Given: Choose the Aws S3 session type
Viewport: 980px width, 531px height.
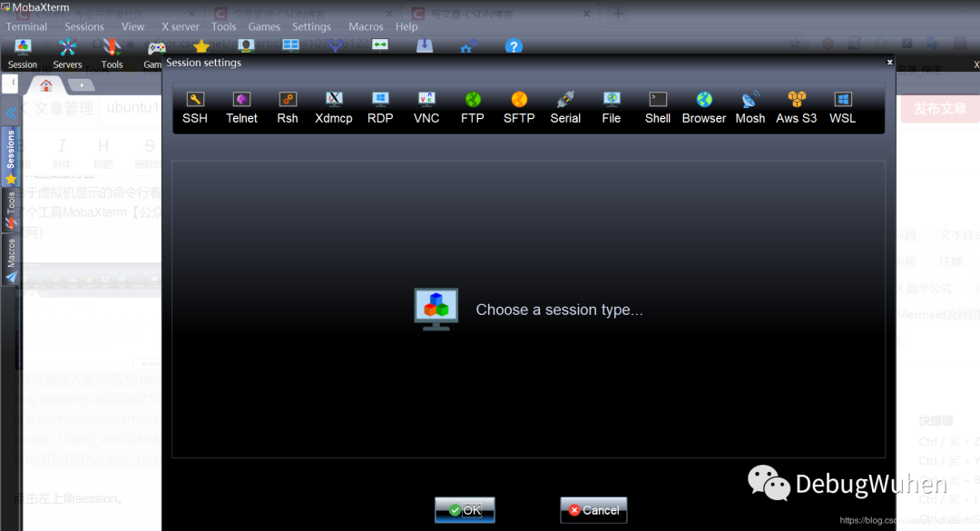Looking at the screenshot, I should 797,108.
